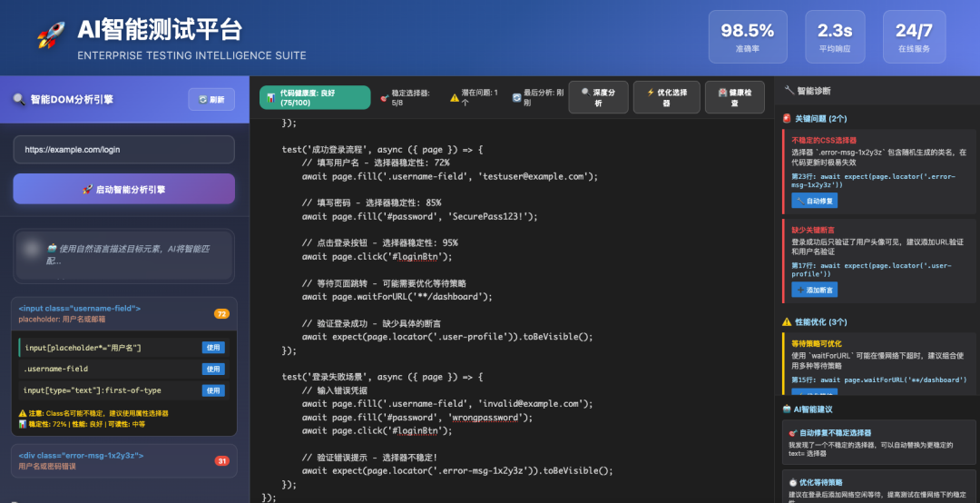Click the 刷新 refresh button
The image size is (980, 503).
(211, 100)
